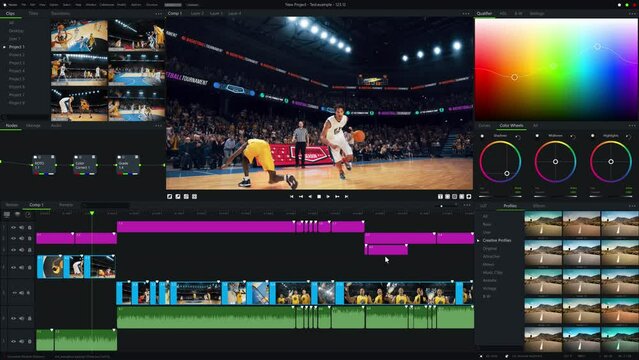The width and height of the screenshot is (639, 360).
Task: Toggle the Highlights wheel enable dot
Action: pos(593,135)
